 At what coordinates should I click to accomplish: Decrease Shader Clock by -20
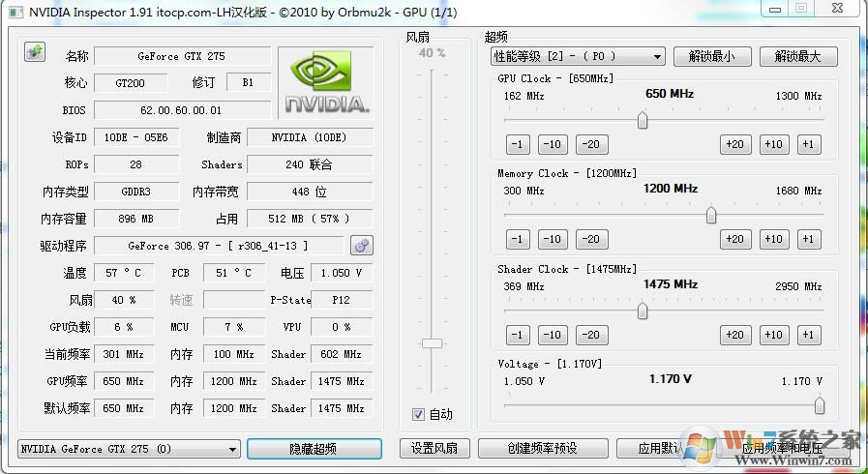point(591,335)
